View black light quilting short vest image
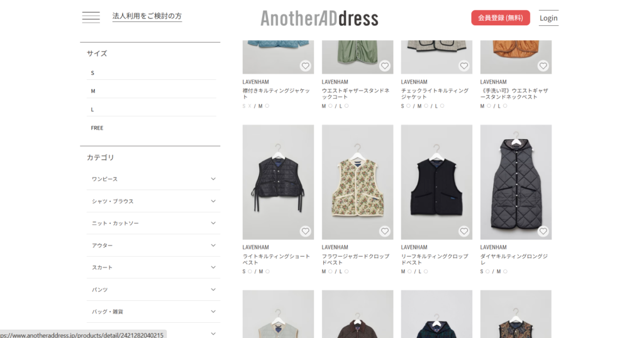Screen dimensions: 644x338 click(278, 182)
